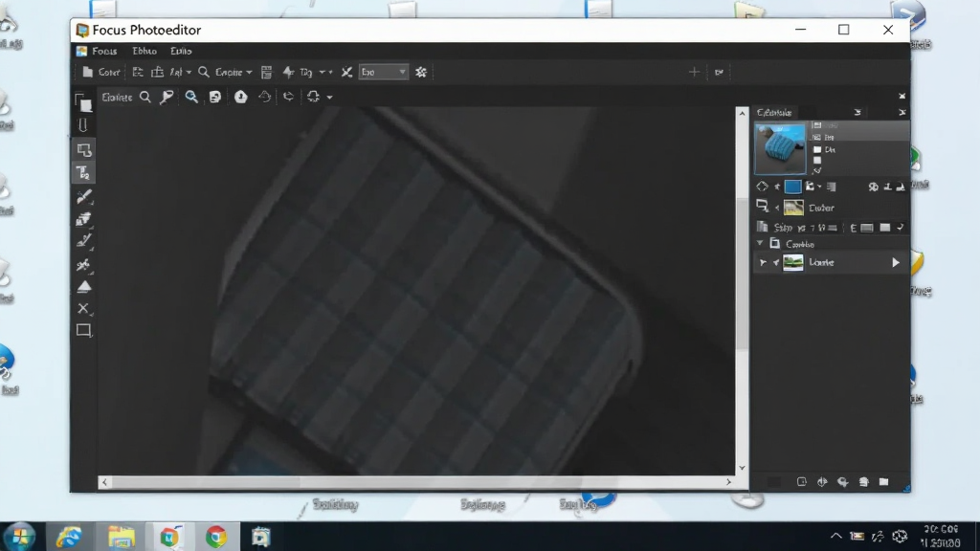Open the Focus menu
The height and width of the screenshot is (551, 980).
click(x=104, y=52)
